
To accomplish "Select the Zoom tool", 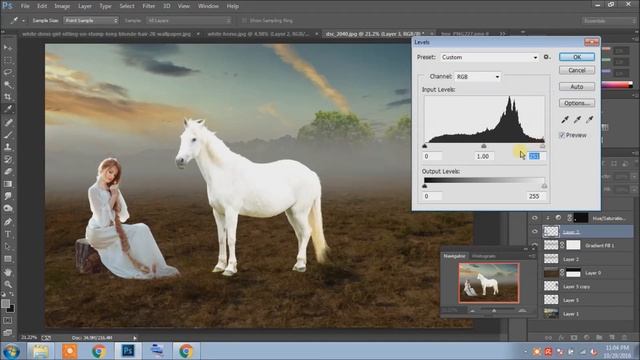I will [x=8, y=284].
